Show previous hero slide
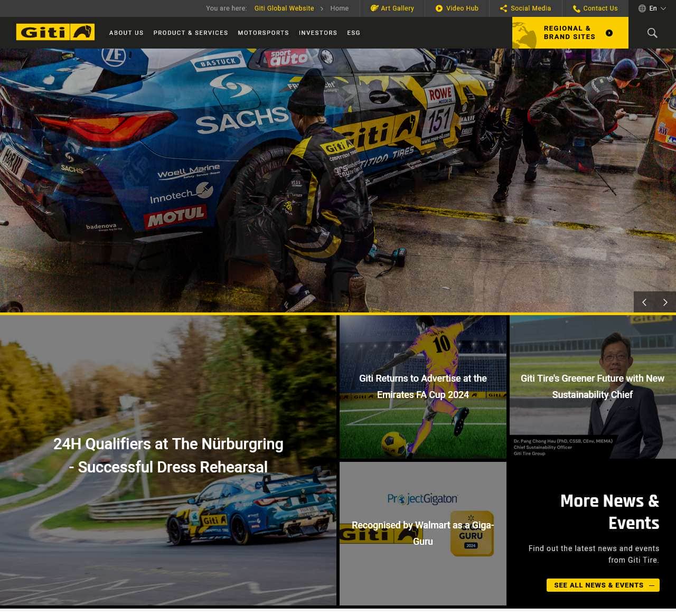Screen dimensions: 676x616 pos(644,302)
